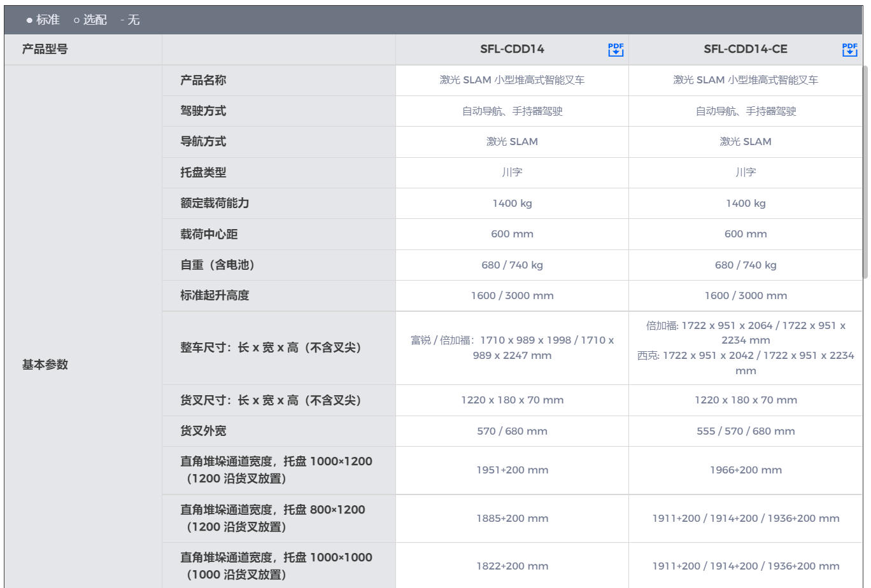Select the 托盘类型 row label

click(x=203, y=172)
